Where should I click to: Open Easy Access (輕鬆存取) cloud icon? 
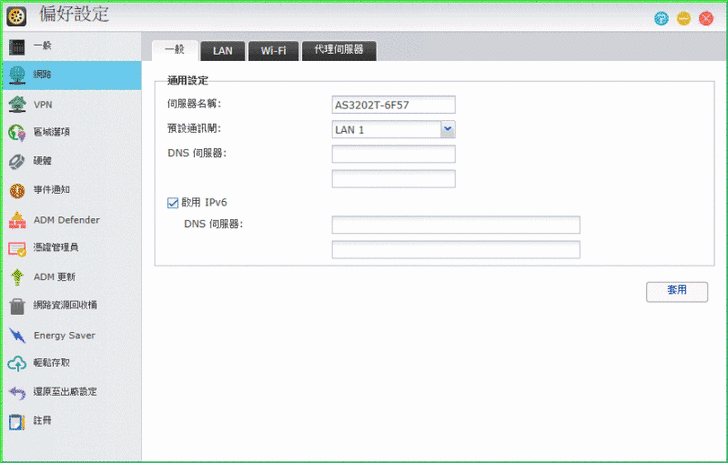click(x=17, y=364)
